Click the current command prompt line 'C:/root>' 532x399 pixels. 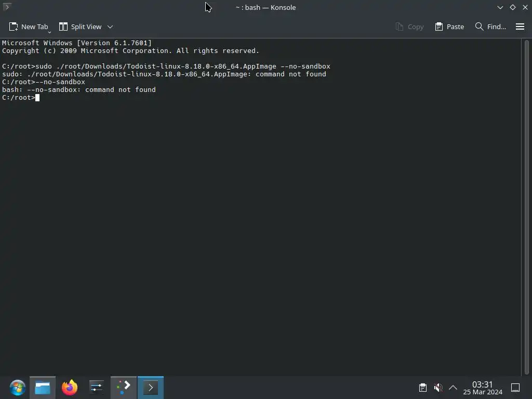tap(18, 98)
